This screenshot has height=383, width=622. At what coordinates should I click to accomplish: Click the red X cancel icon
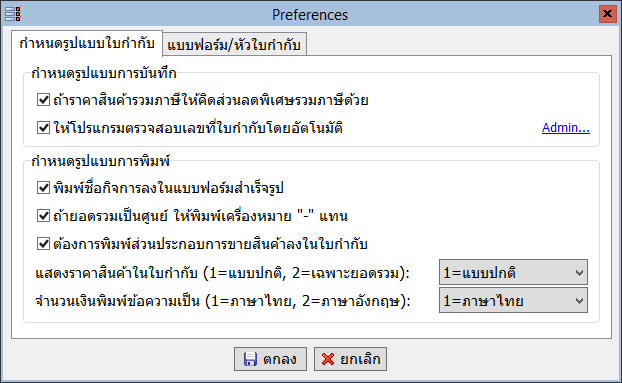coord(328,359)
